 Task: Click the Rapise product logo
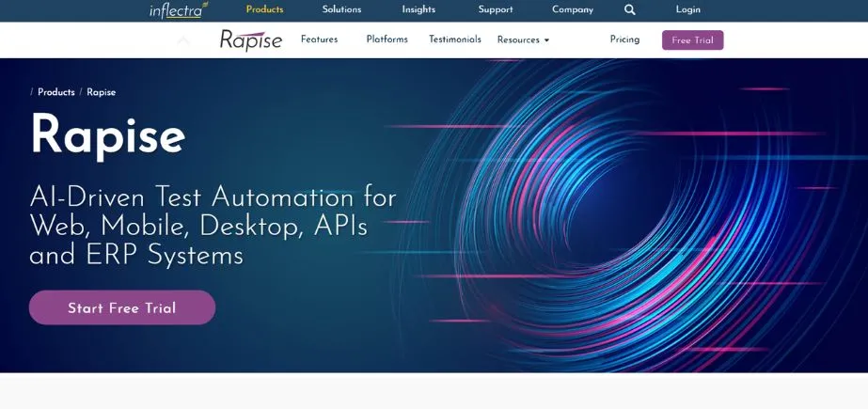251,40
